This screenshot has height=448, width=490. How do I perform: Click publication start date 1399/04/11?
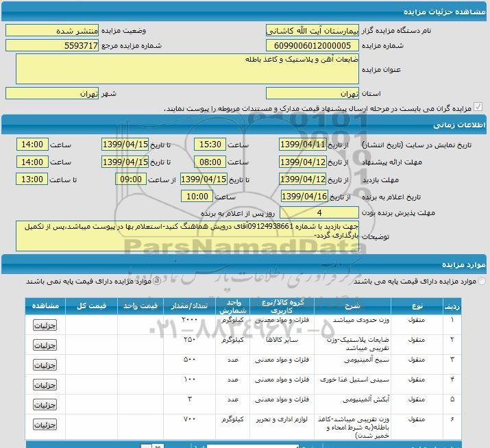coord(303,145)
